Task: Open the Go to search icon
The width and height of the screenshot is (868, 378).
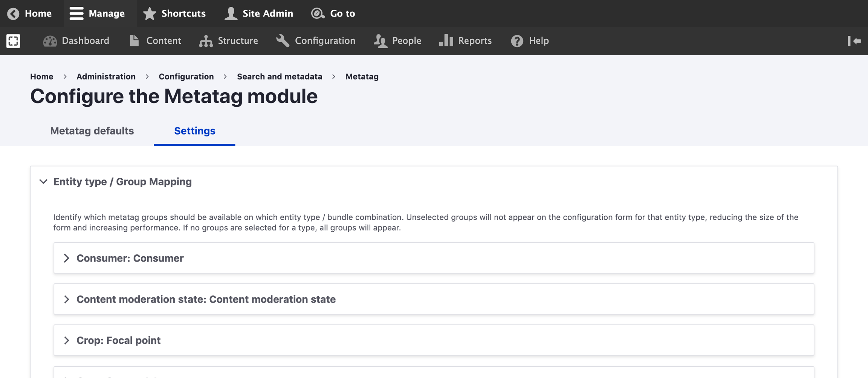Action: point(318,14)
